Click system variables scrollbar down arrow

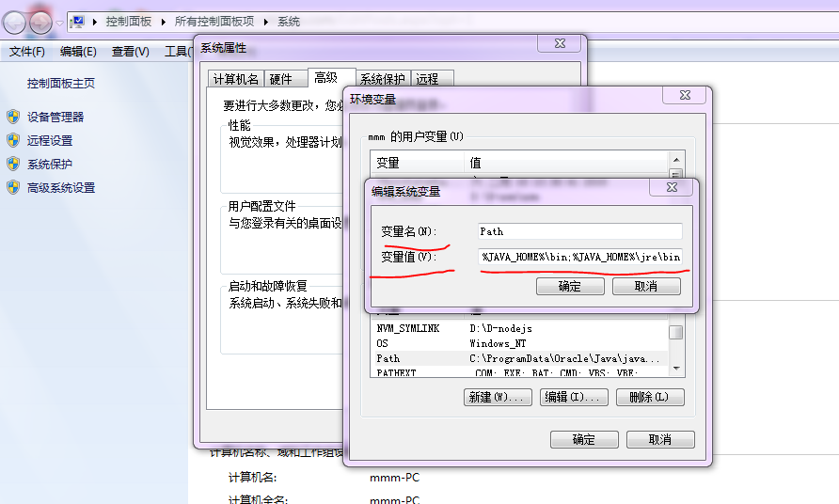(676, 369)
